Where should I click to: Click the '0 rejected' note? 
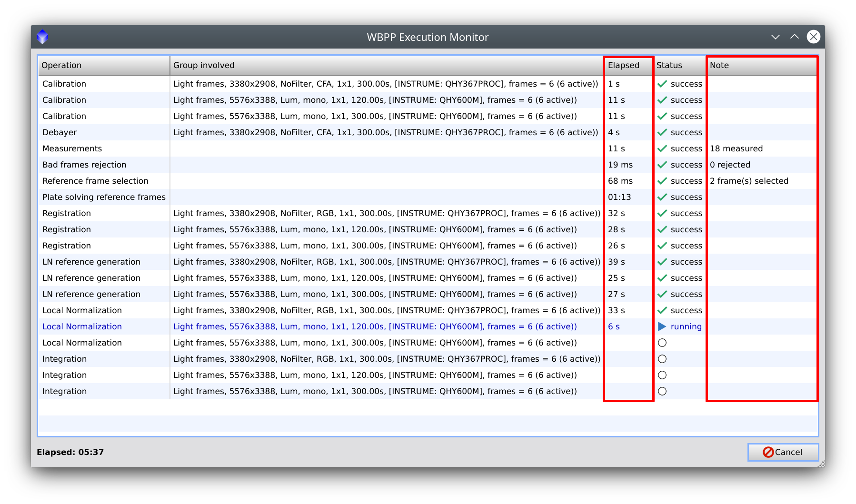pyautogui.click(x=730, y=165)
